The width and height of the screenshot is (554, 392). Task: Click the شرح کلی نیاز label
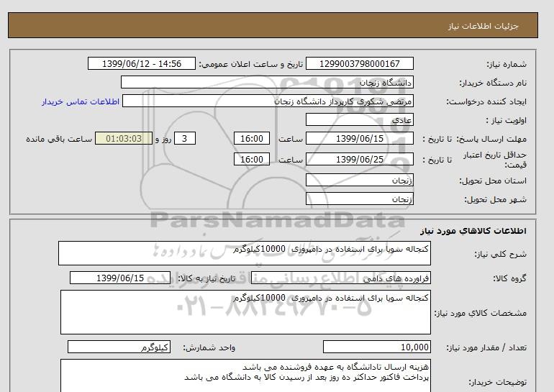(500, 254)
